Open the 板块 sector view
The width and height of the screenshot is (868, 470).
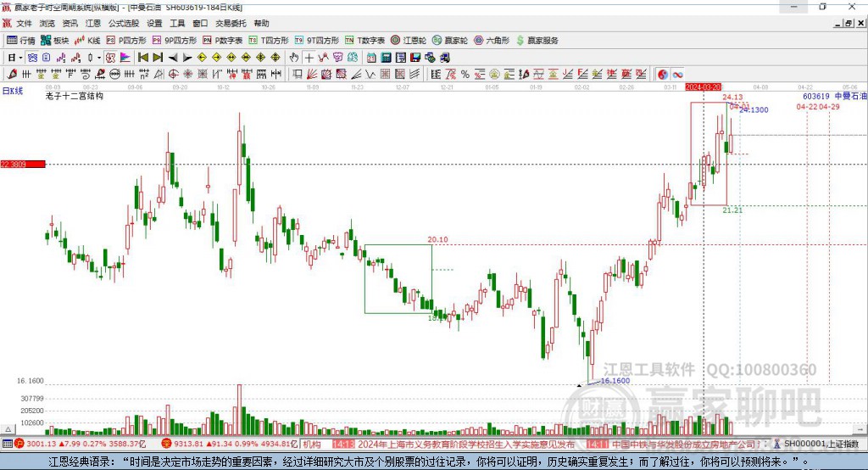(54, 41)
